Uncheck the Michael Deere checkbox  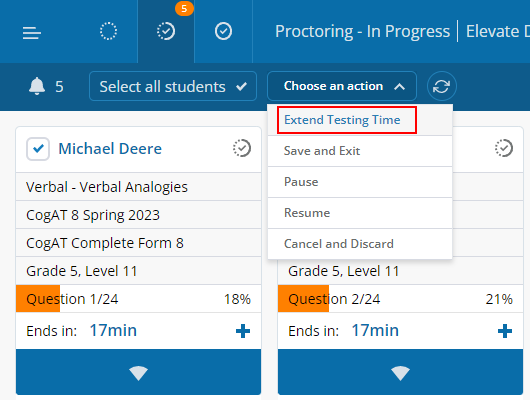tap(38, 149)
